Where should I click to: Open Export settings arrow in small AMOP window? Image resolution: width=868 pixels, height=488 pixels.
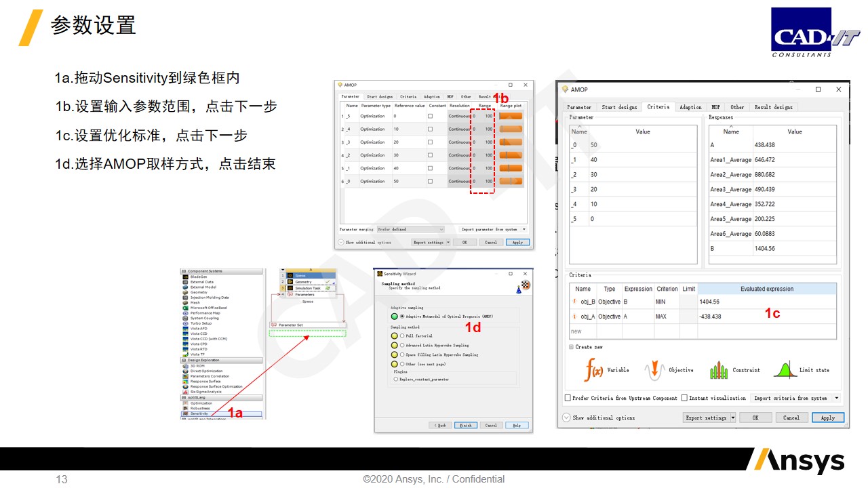click(448, 242)
